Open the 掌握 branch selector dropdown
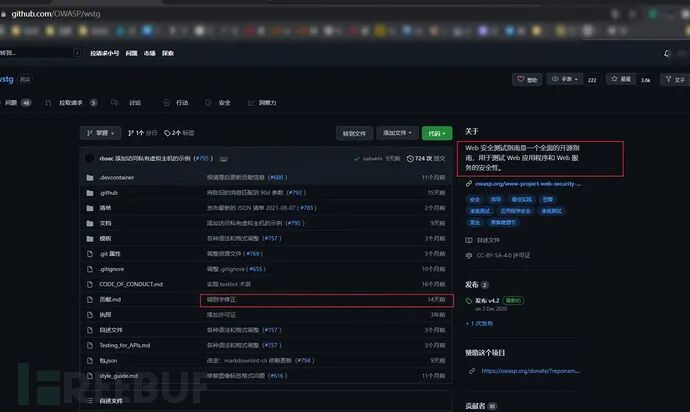The image size is (690, 412). click(100, 133)
